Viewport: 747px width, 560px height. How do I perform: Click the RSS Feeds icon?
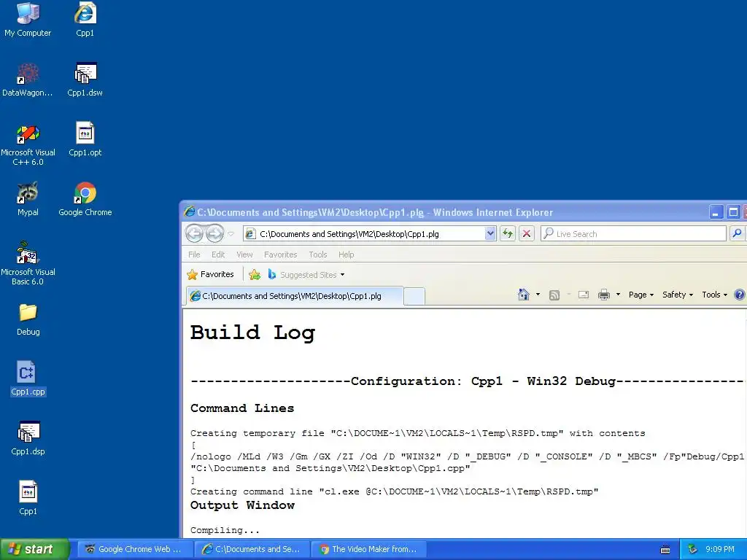[554, 295]
